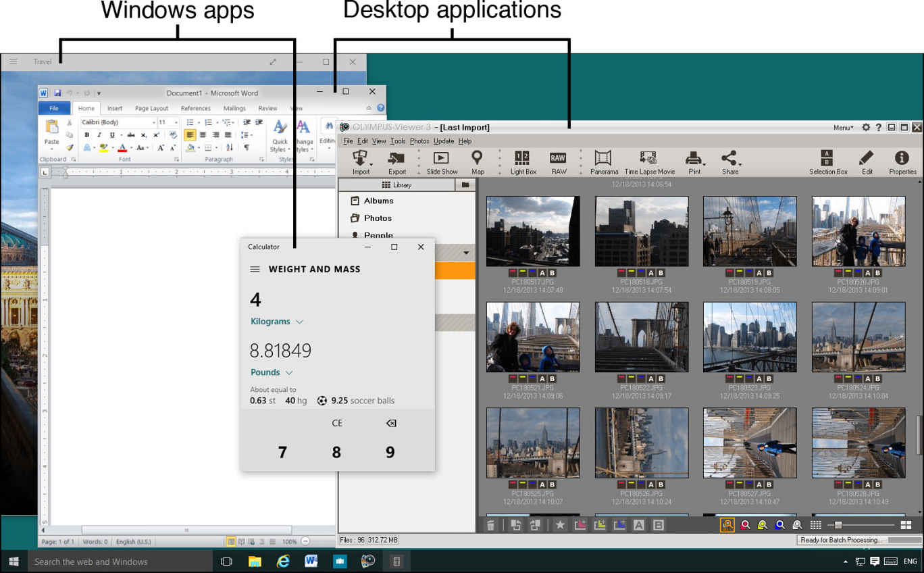Open the Pounds unit dropdown

pyautogui.click(x=272, y=372)
